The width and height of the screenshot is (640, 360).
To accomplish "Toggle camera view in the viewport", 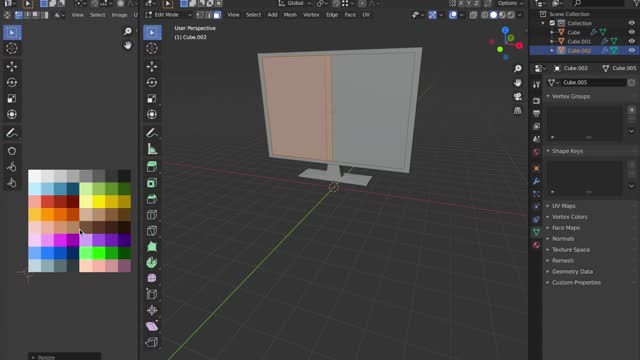I will pyautogui.click(x=518, y=97).
